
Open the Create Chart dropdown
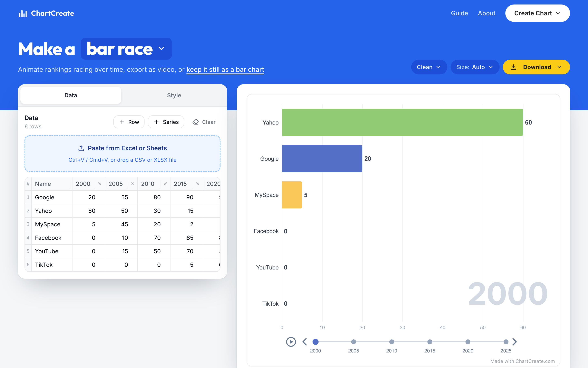coord(537,13)
